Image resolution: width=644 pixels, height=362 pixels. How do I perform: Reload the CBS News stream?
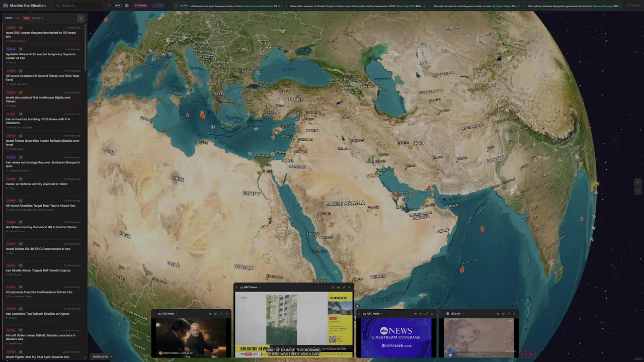coord(210,314)
